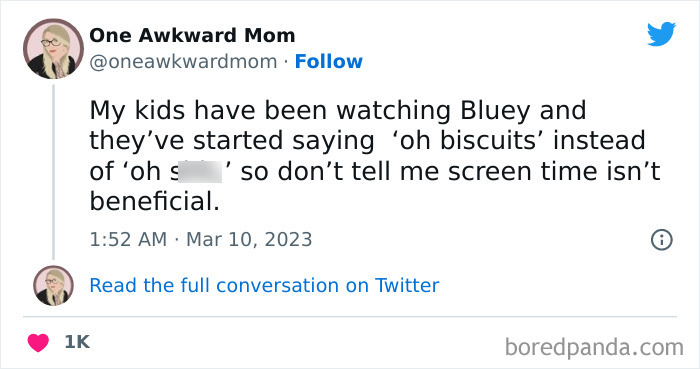Click the blurred censored word in tweet

pyautogui.click(x=200, y=171)
